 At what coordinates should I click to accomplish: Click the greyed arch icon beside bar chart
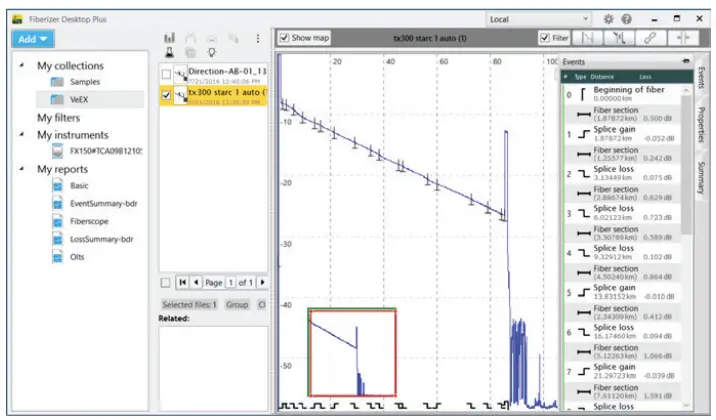190,38
